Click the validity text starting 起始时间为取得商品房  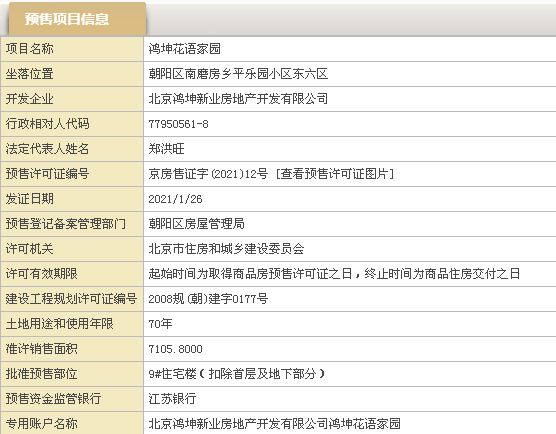334,274
